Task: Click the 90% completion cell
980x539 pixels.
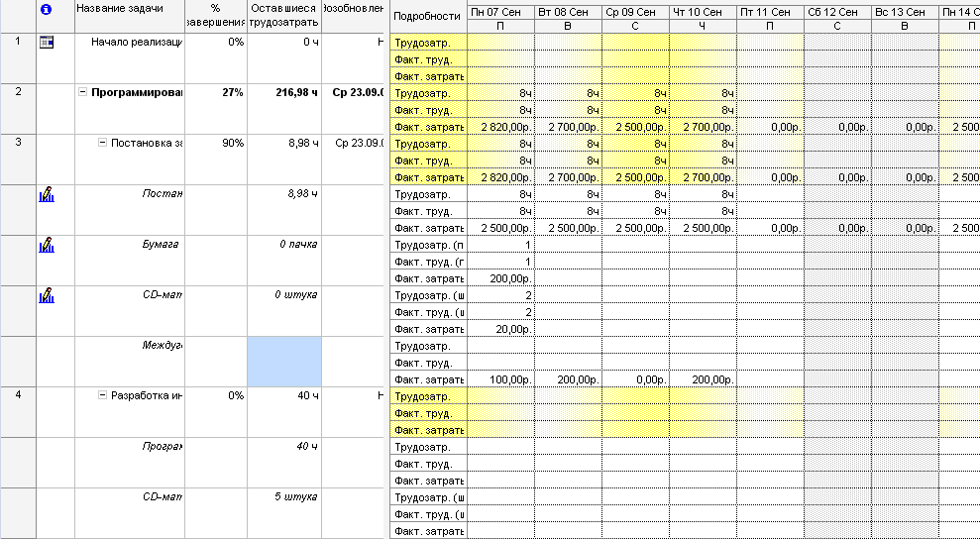Action: click(x=216, y=160)
